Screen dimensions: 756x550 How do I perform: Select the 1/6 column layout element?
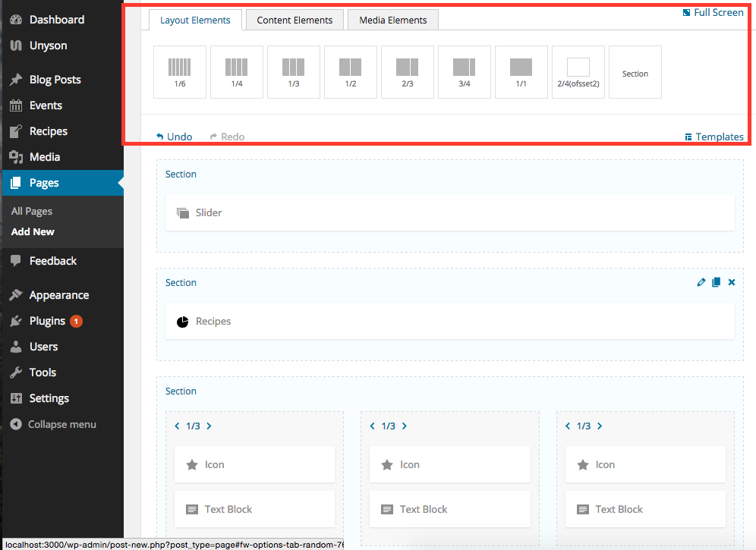(180, 72)
